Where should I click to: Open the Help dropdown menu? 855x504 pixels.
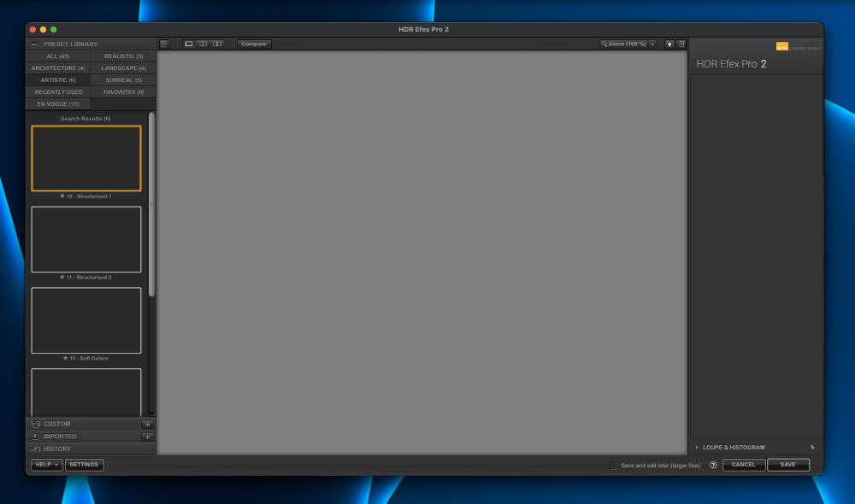point(47,465)
